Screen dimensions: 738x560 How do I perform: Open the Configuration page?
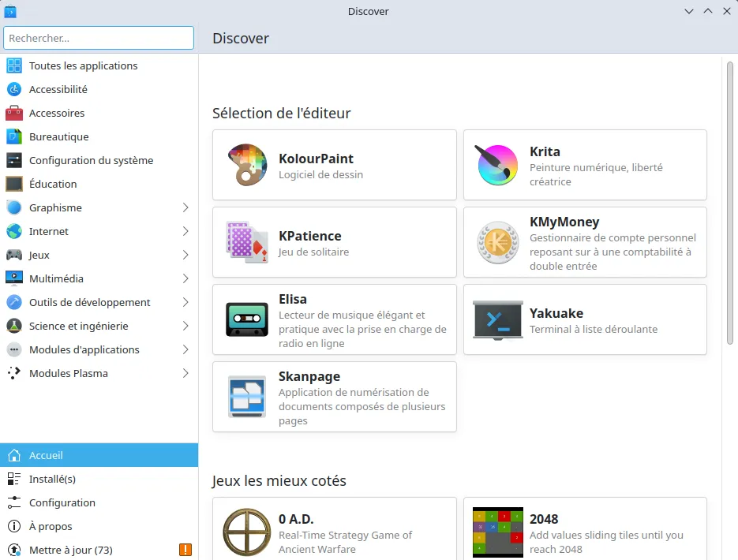point(62,502)
